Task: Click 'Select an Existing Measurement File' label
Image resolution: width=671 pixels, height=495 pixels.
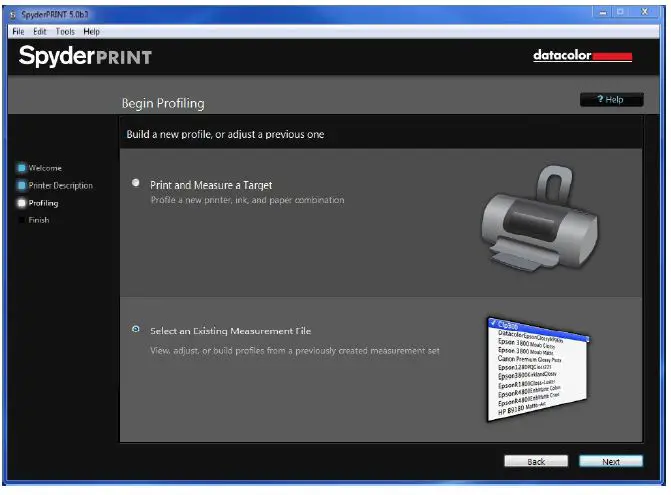Action: pos(231,331)
